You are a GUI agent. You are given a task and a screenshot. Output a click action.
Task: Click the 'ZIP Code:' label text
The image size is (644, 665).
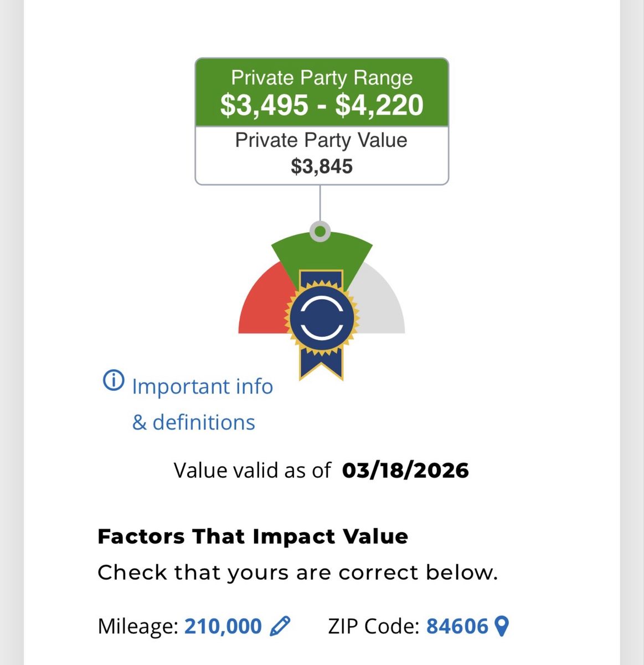(374, 626)
